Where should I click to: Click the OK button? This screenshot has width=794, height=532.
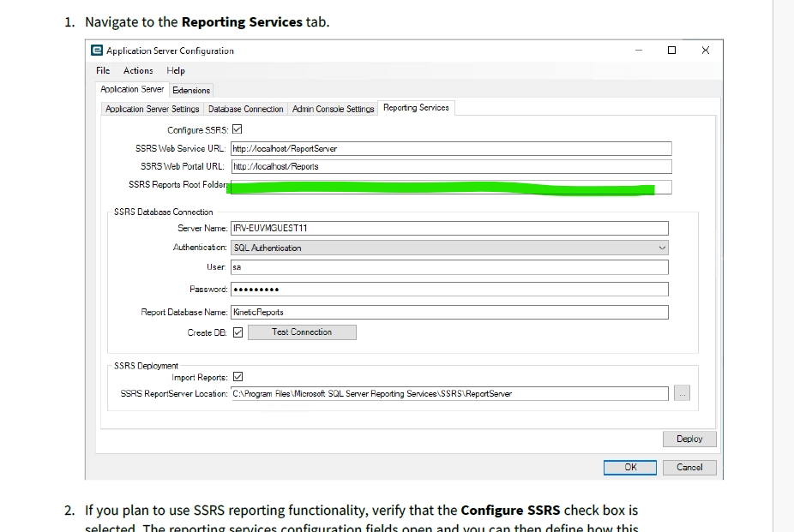point(630,467)
